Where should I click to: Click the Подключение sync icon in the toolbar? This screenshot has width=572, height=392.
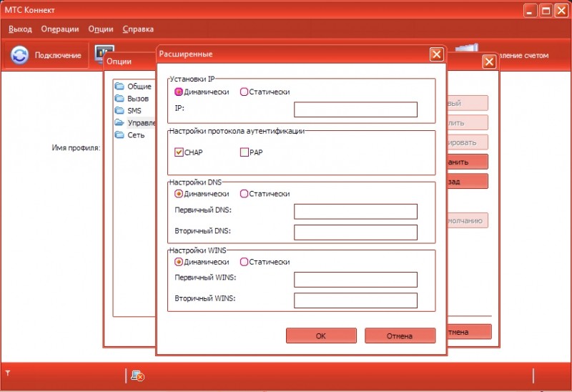tap(19, 55)
